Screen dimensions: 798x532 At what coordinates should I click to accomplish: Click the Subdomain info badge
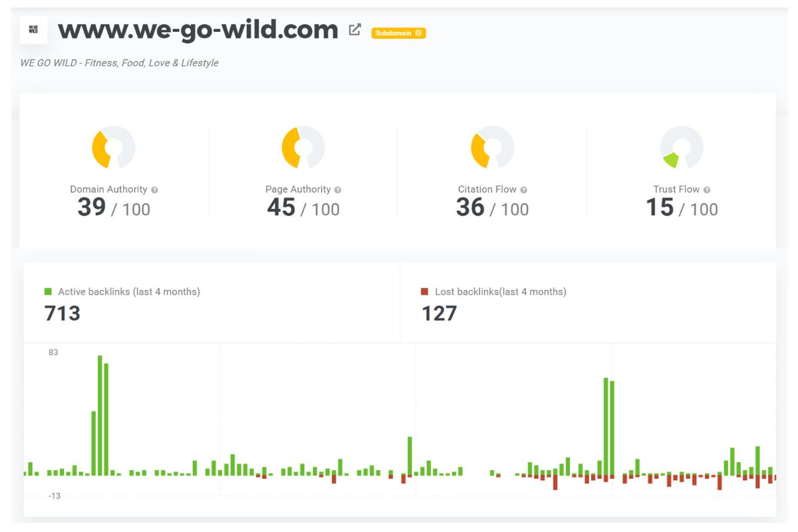398,33
